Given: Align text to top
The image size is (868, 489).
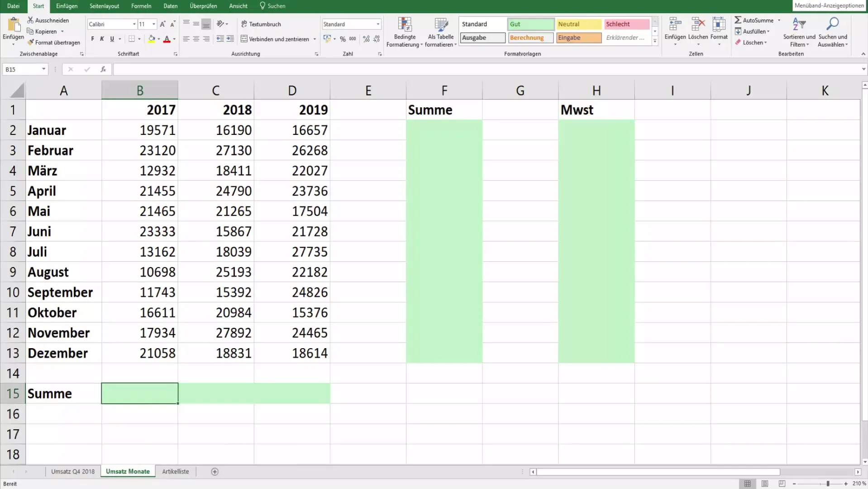Looking at the screenshot, I should tap(186, 24).
